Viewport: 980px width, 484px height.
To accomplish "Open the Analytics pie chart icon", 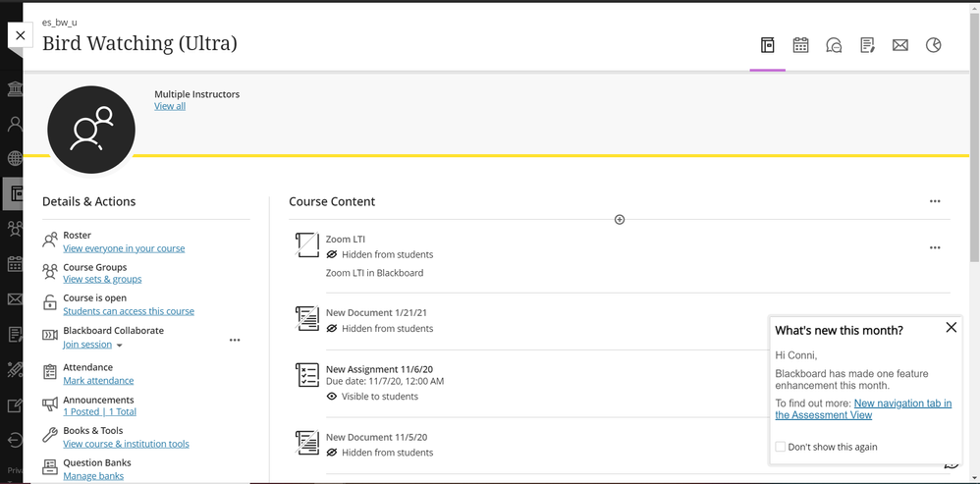I will [933, 45].
